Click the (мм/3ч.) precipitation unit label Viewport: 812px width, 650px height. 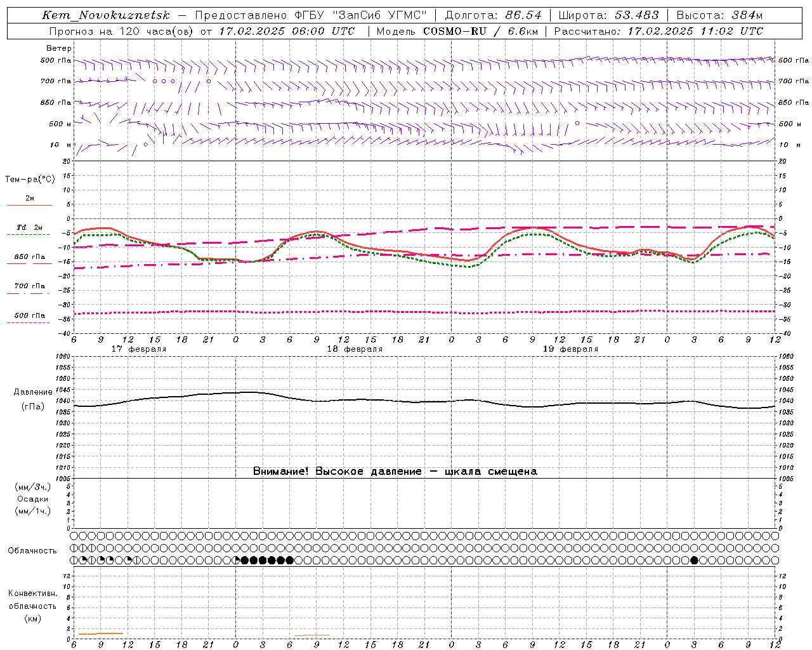[33, 487]
